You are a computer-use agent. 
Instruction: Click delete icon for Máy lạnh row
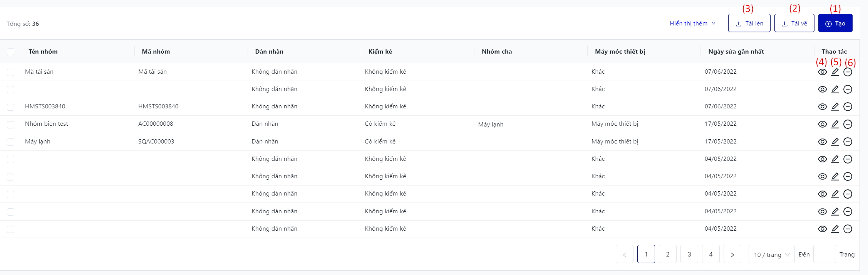pyautogui.click(x=848, y=142)
